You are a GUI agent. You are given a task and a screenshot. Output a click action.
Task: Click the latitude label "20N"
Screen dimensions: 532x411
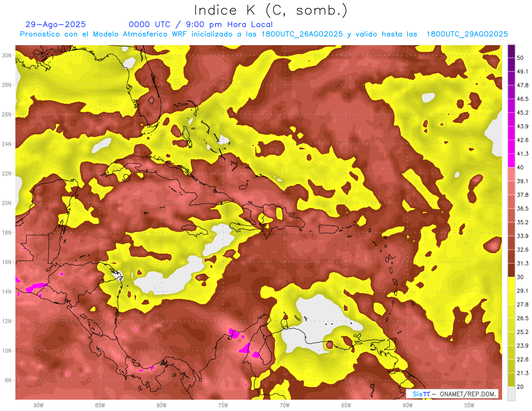tap(8, 203)
